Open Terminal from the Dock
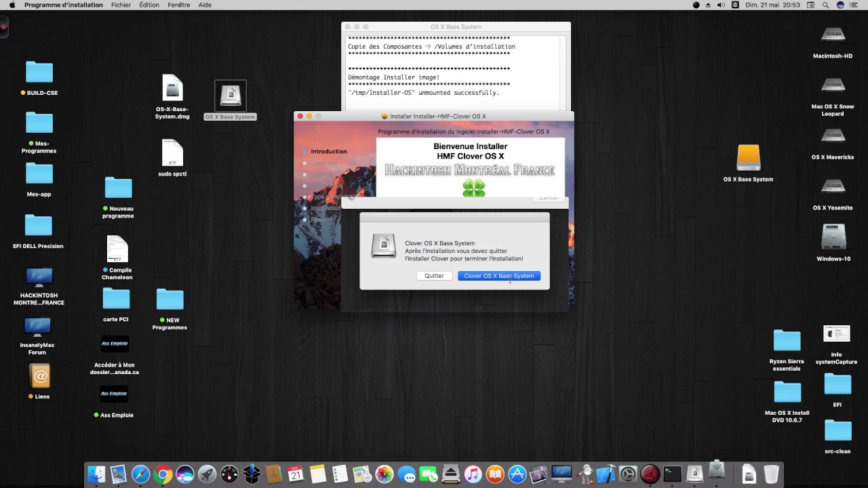Image resolution: width=868 pixels, height=488 pixels. click(x=672, y=474)
